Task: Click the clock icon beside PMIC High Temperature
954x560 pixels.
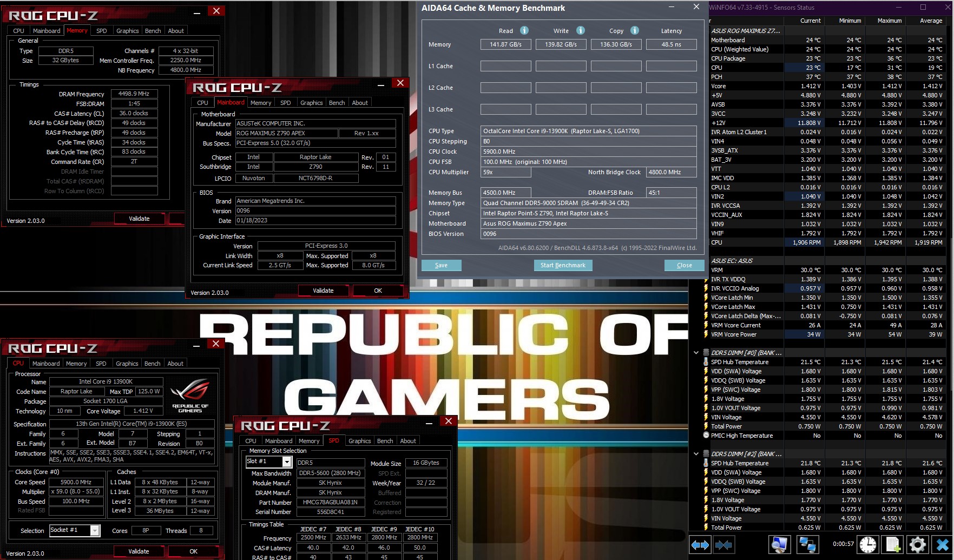Action: point(706,436)
